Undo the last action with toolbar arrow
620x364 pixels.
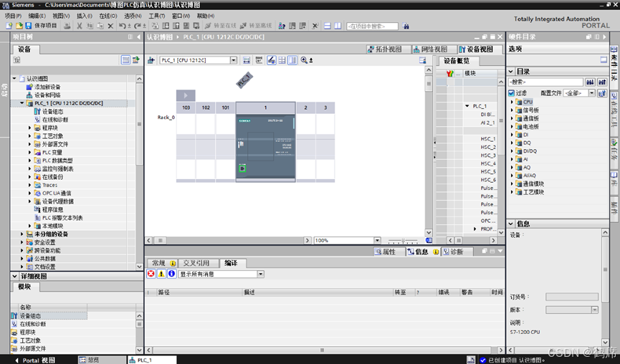pos(122,26)
